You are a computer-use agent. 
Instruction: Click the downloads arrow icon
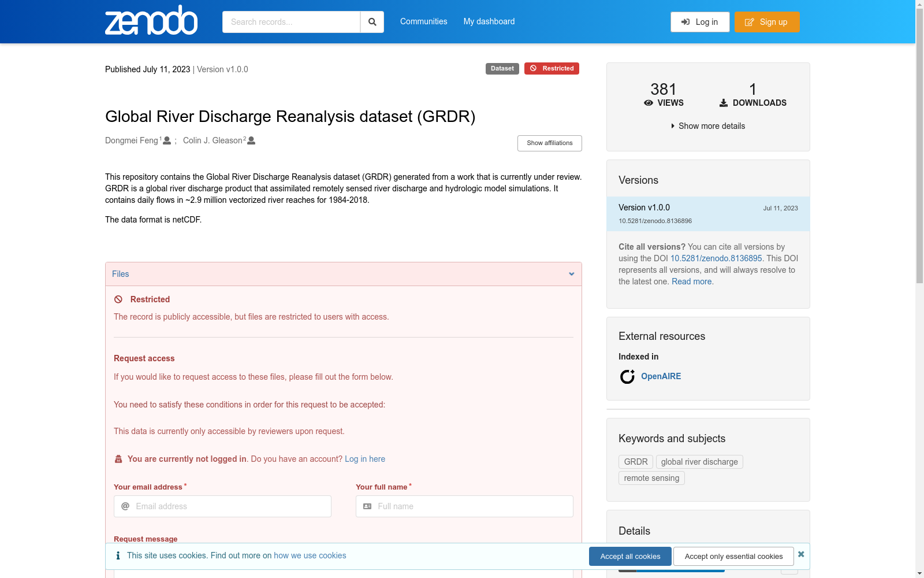point(724,103)
